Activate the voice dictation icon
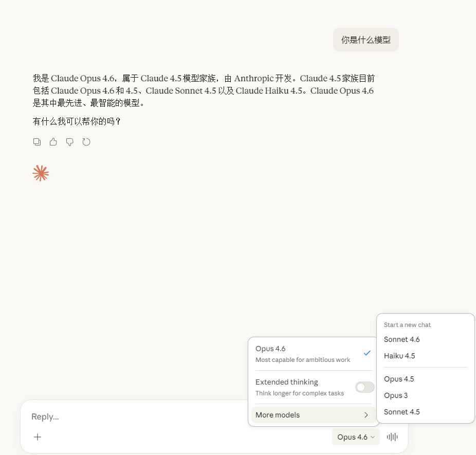Screen dimensions: 476x455 (392, 436)
